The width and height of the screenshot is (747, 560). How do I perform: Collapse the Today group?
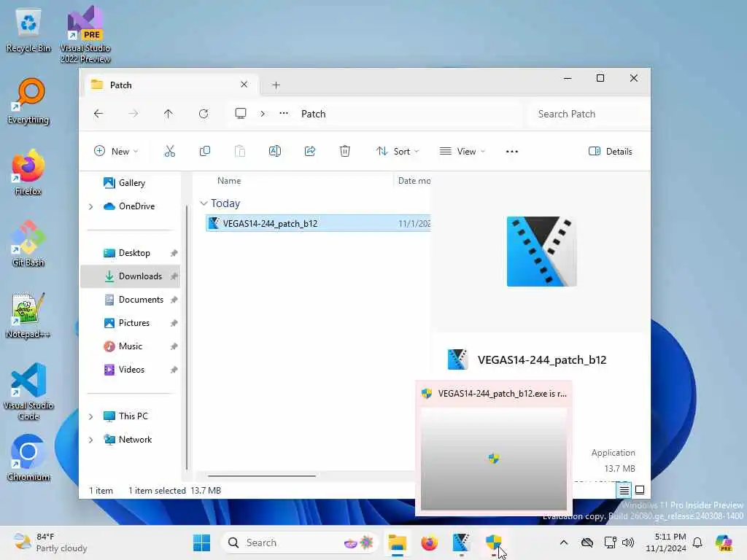point(204,203)
